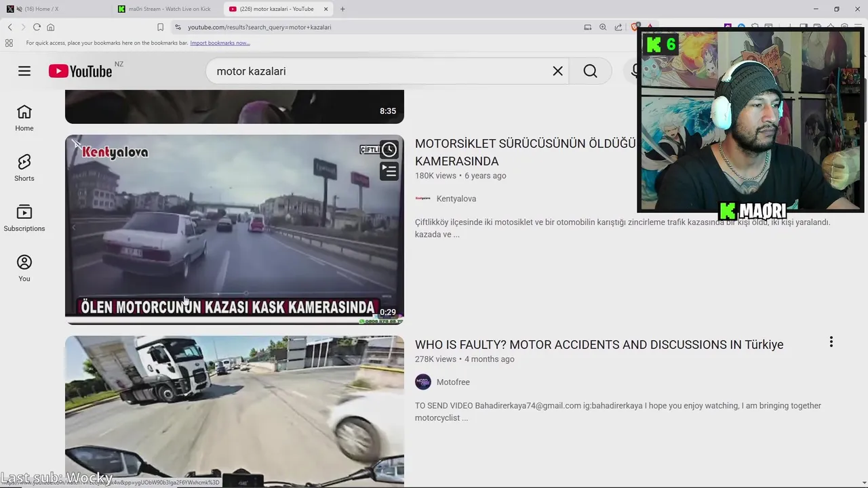The height and width of the screenshot is (488, 868).
Task: Open WHO IS FAULTY? MOTOR ACCIDENTS video title
Action: [x=599, y=344]
